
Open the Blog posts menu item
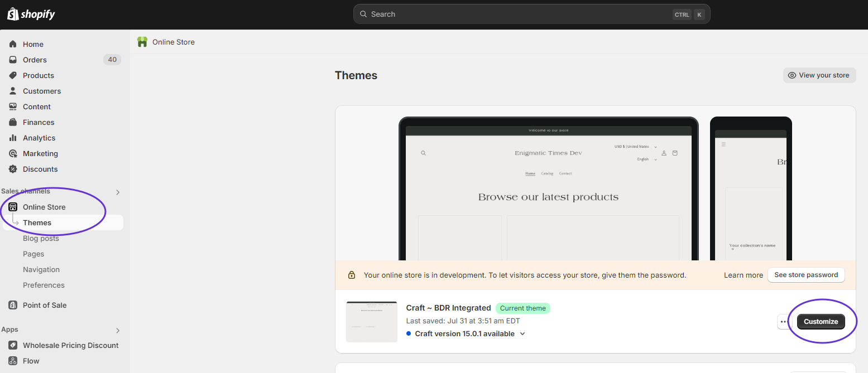click(x=41, y=238)
